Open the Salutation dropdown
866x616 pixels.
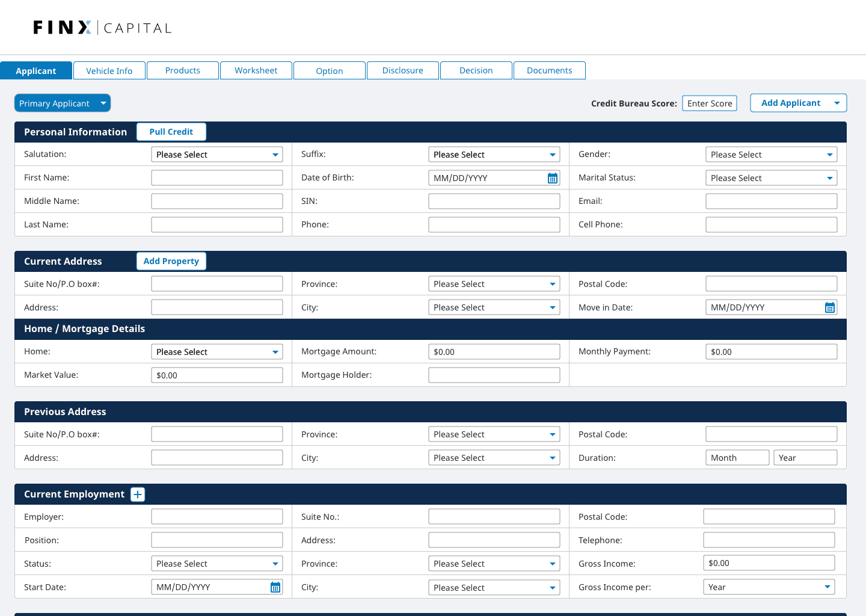(217, 155)
